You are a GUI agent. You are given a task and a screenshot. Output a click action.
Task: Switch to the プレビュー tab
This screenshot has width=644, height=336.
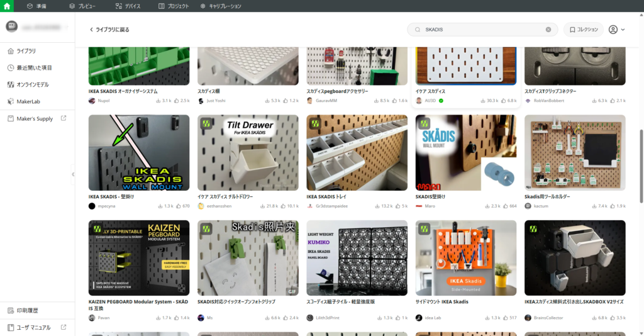[x=82, y=6]
